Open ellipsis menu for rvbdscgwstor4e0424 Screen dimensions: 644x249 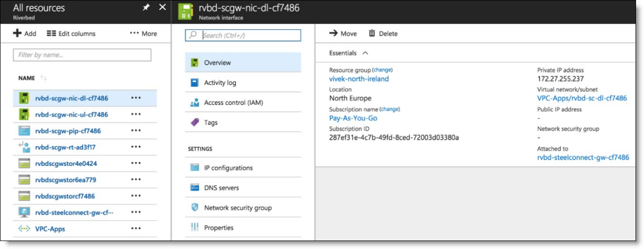136,163
